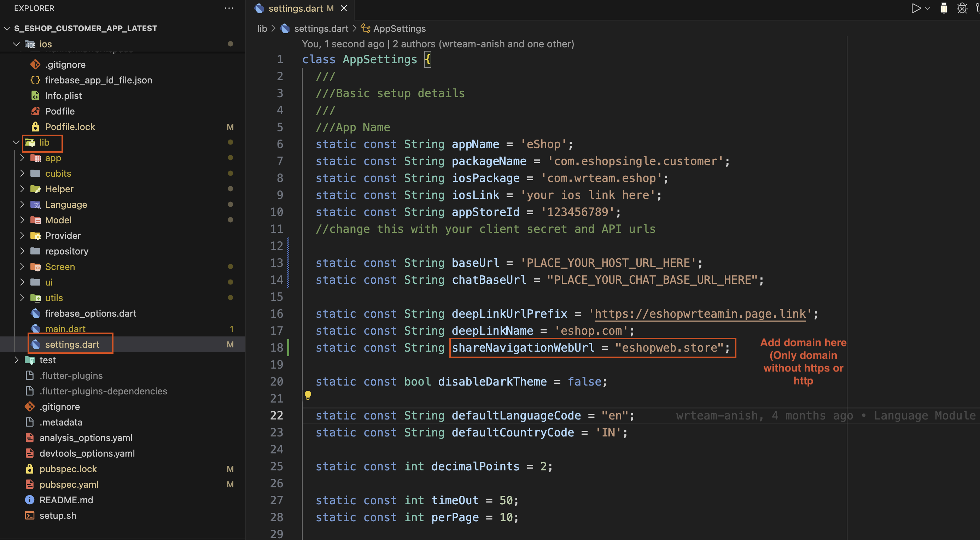Expand the ui folder
Image resolution: width=980 pixels, height=540 pixels.
[22, 282]
